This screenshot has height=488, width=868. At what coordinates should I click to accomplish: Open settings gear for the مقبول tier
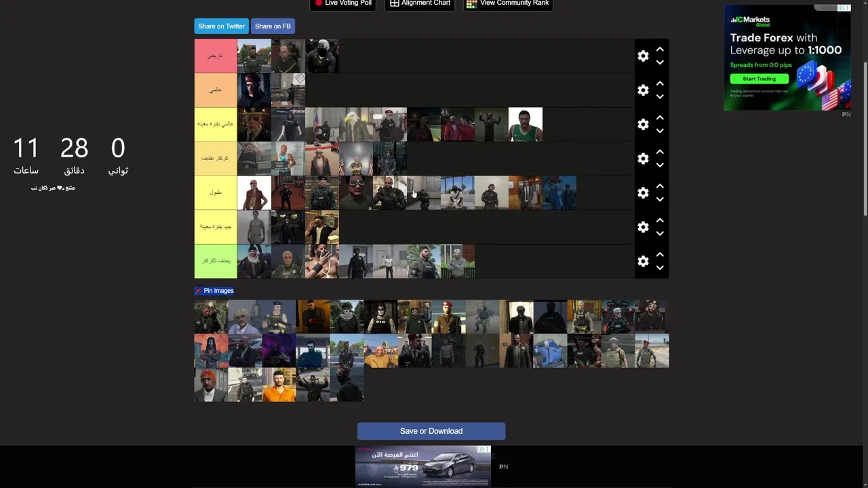643,192
